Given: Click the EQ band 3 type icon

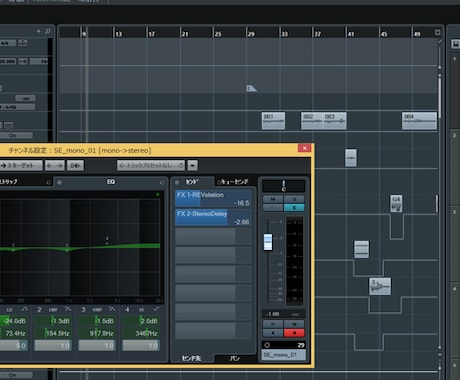Looking at the screenshot, I should [112, 309].
